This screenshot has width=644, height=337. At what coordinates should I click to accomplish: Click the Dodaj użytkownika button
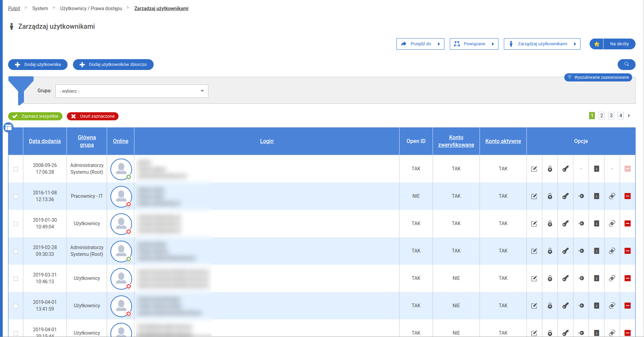[x=38, y=65]
